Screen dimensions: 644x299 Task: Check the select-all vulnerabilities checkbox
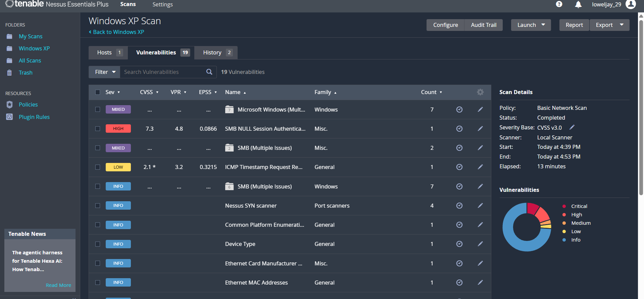click(x=98, y=92)
